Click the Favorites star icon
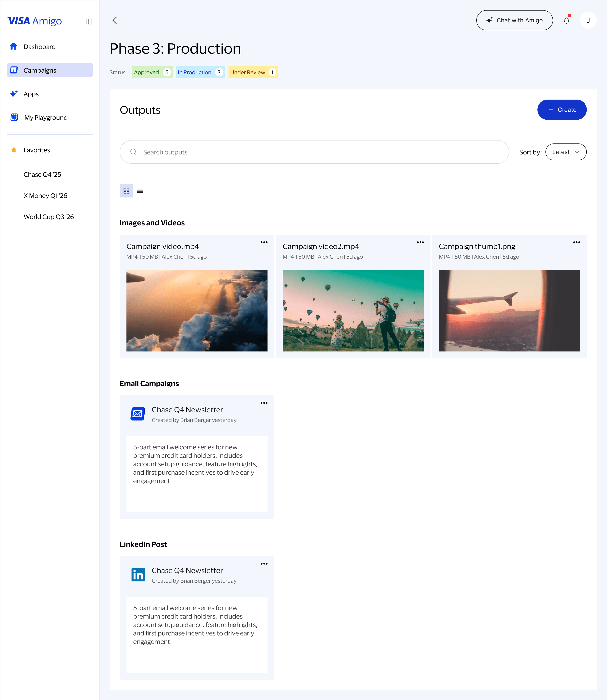607x700 pixels. tap(14, 150)
